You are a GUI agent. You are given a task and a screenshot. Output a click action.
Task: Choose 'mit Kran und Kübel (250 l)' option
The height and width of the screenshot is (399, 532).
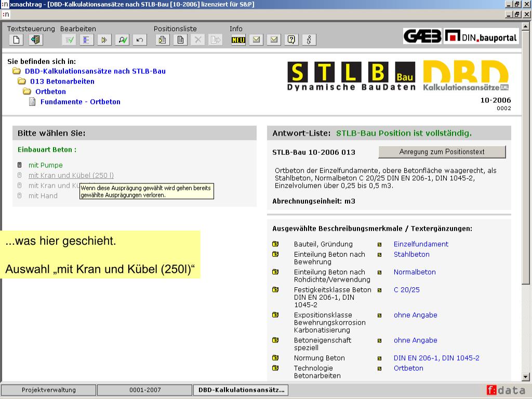pos(71,176)
